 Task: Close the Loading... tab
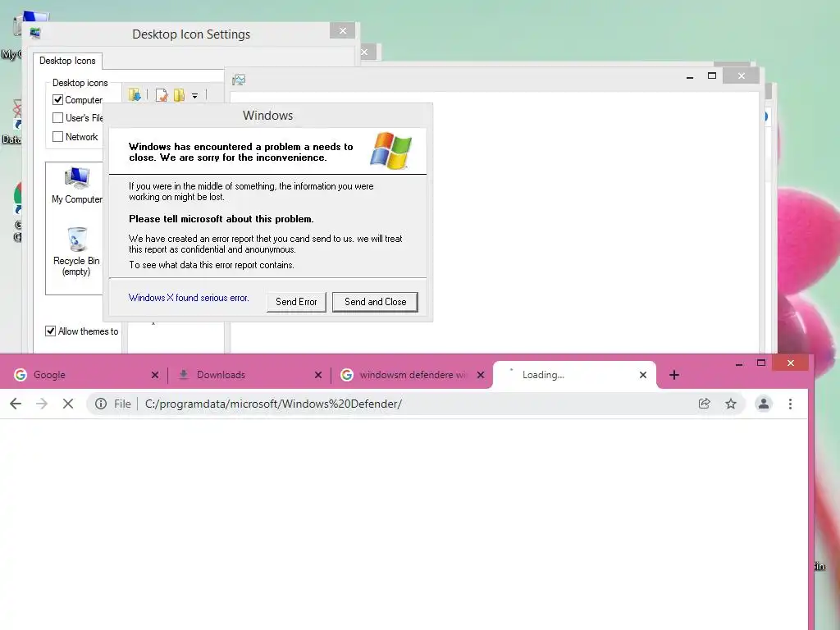[x=643, y=375]
